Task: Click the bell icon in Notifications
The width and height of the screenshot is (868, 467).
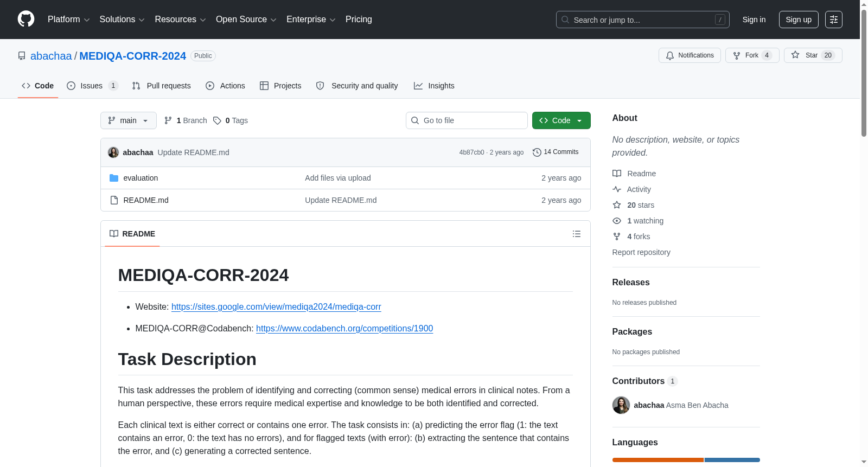Action: 670,55
